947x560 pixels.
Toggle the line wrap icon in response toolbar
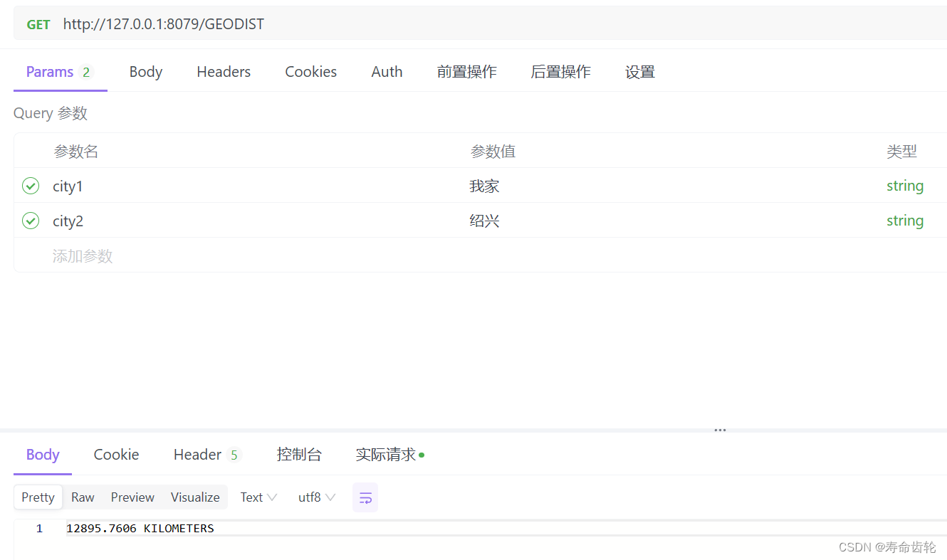(x=365, y=497)
